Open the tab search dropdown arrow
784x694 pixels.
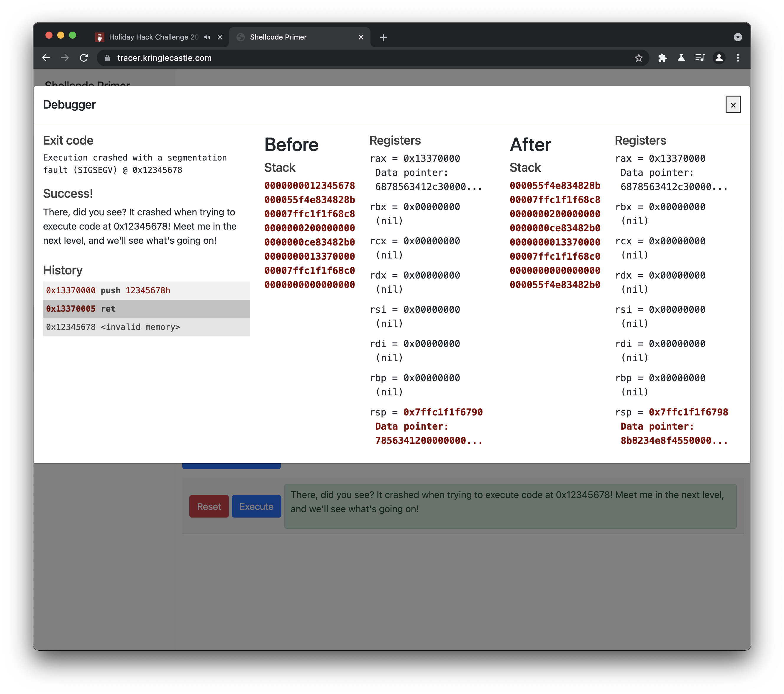[738, 37]
